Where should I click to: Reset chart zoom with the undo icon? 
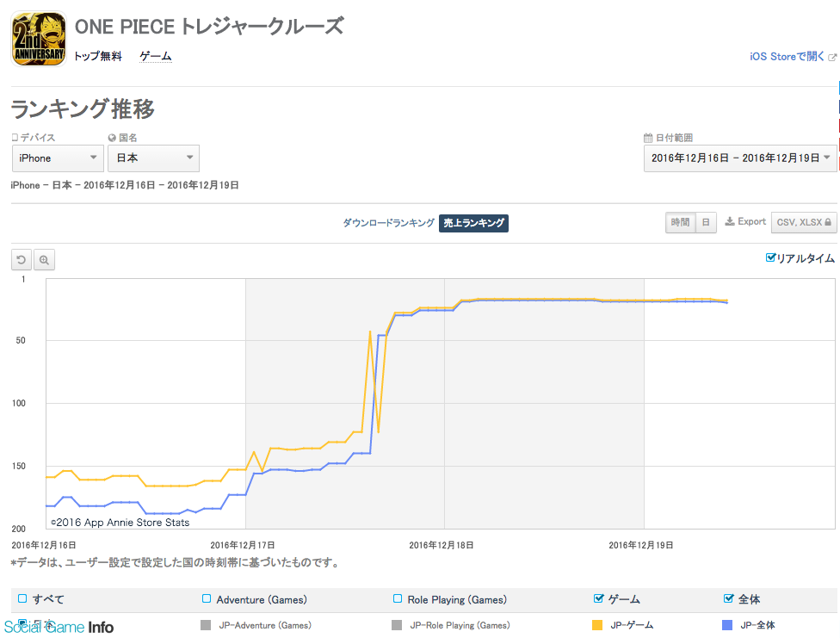click(x=22, y=260)
